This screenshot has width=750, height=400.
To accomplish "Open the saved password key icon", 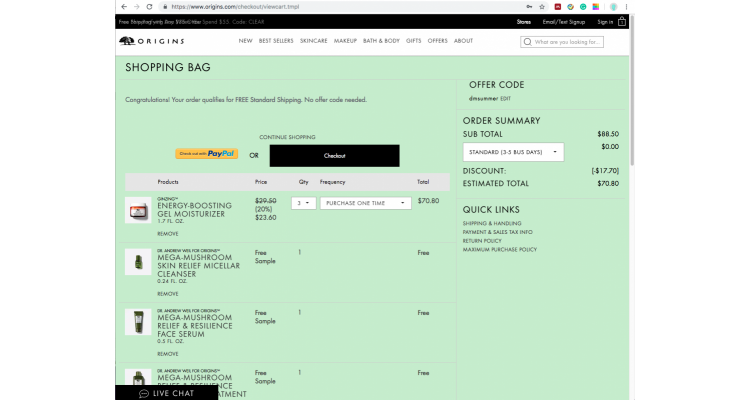I will coord(529,7).
